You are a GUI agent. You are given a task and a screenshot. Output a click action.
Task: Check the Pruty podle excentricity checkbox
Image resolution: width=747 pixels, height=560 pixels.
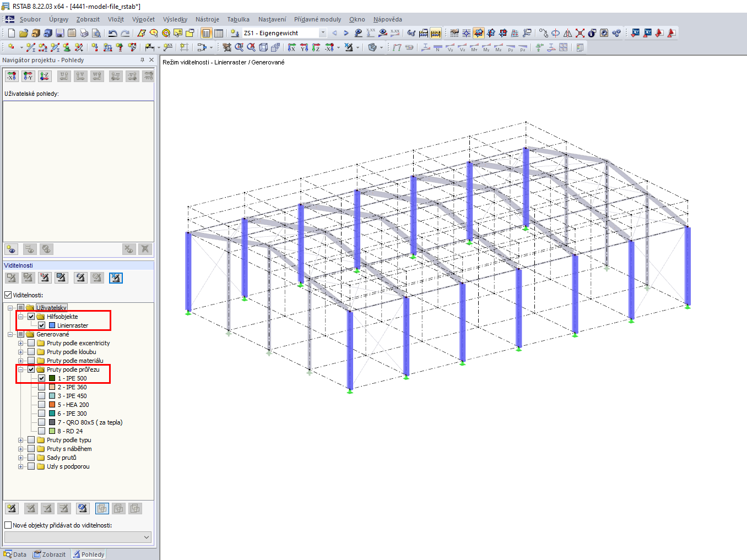pos(31,343)
